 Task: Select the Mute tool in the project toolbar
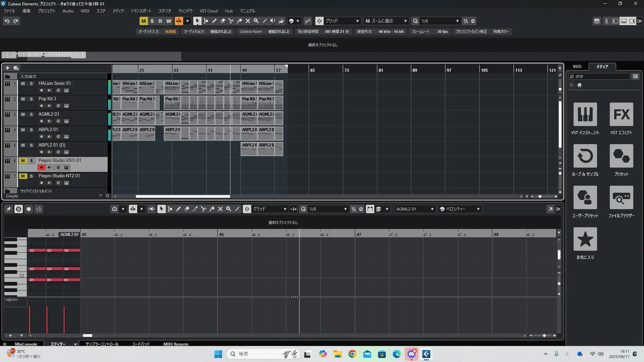click(248, 21)
